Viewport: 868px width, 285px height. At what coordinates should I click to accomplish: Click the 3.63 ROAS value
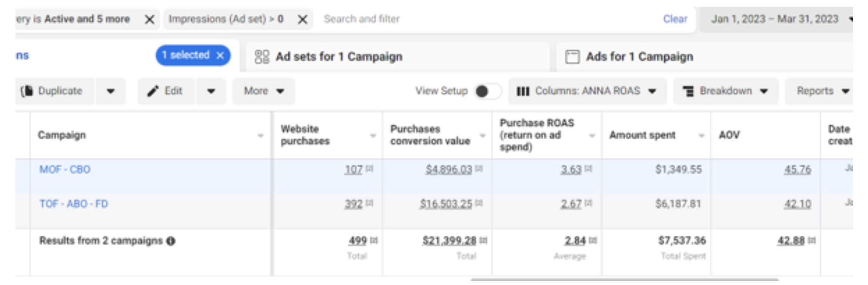click(571, 169)
